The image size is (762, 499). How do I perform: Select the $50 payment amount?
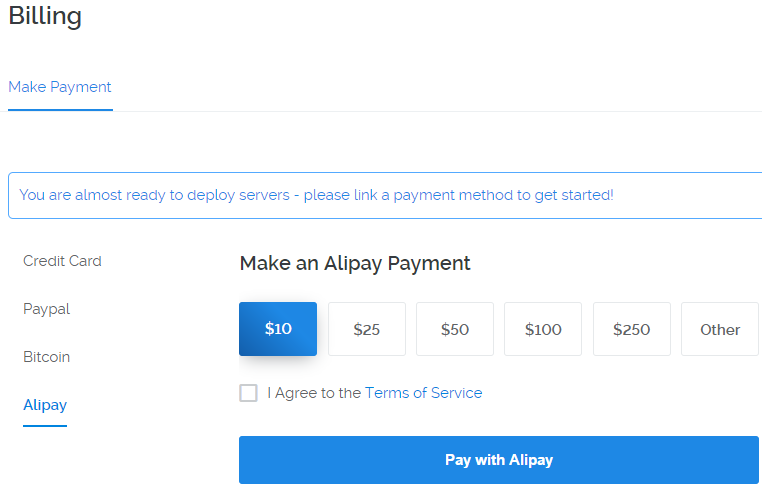coord(455,329)
